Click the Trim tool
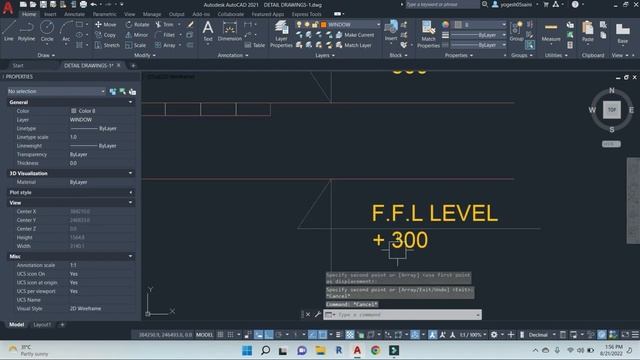Viewport: 640px width, 360px height. pos(164,24)
